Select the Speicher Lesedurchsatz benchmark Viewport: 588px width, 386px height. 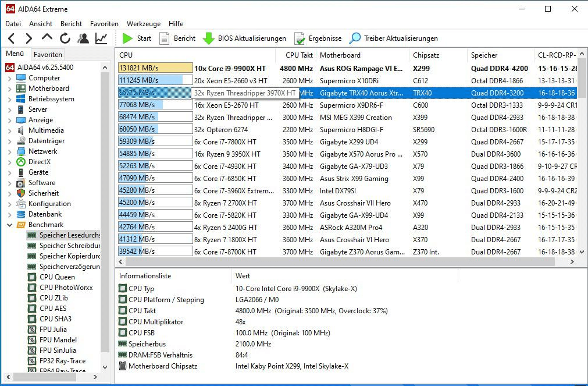(x=64, y=235)
